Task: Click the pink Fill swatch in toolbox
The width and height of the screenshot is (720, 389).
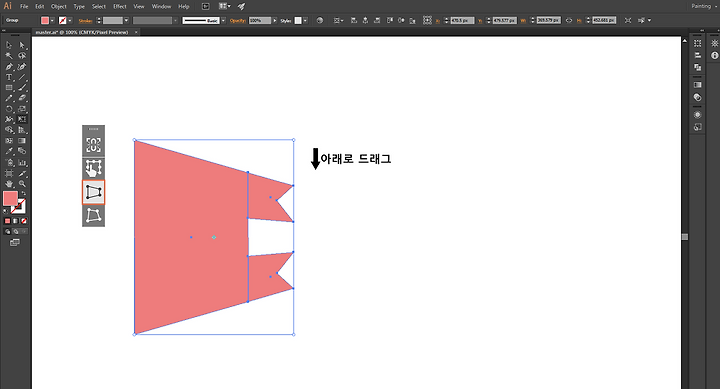Action: coord(10,198)
